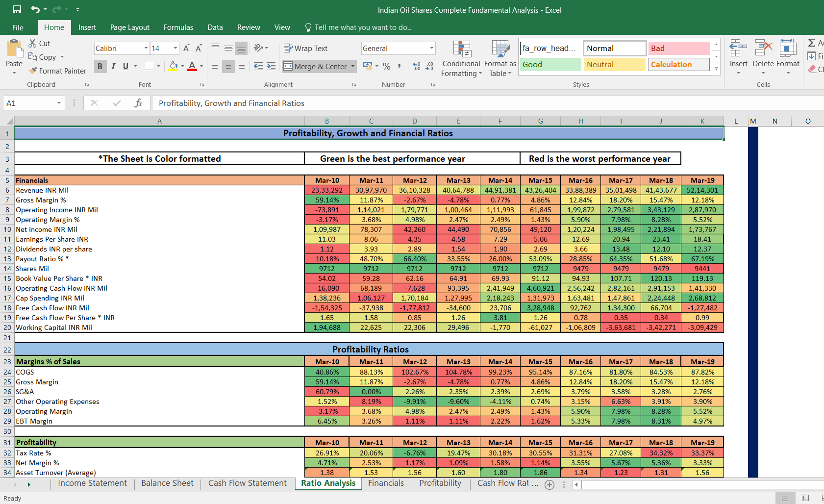Click the Insert cells icon
This screenshot has height=504, width=824.
[x=738, y=49]
